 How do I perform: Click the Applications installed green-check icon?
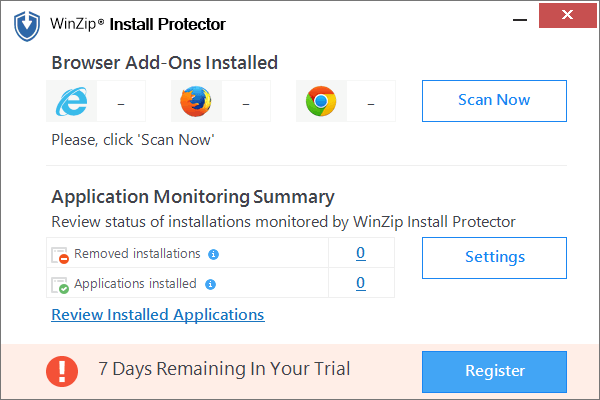[60, 285]
